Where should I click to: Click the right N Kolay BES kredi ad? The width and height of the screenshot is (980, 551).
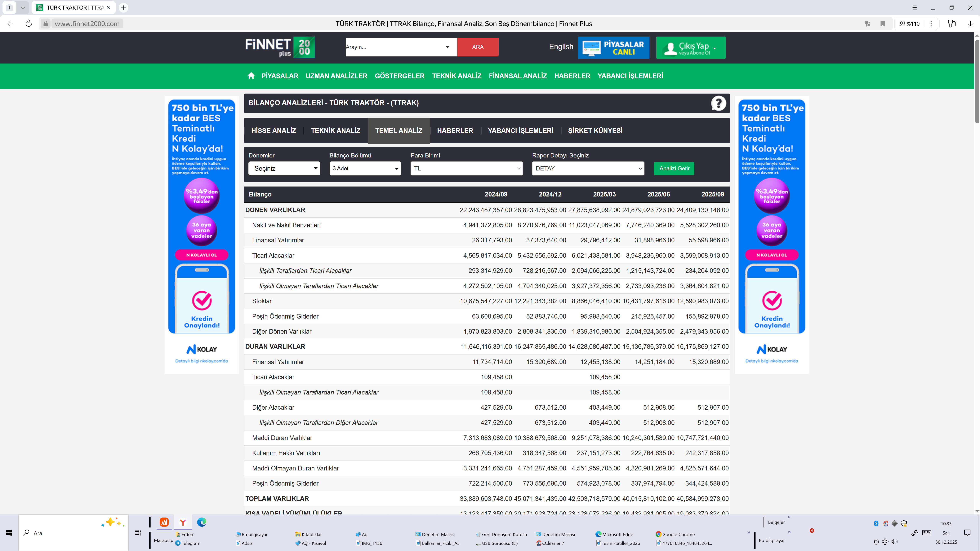772,235
